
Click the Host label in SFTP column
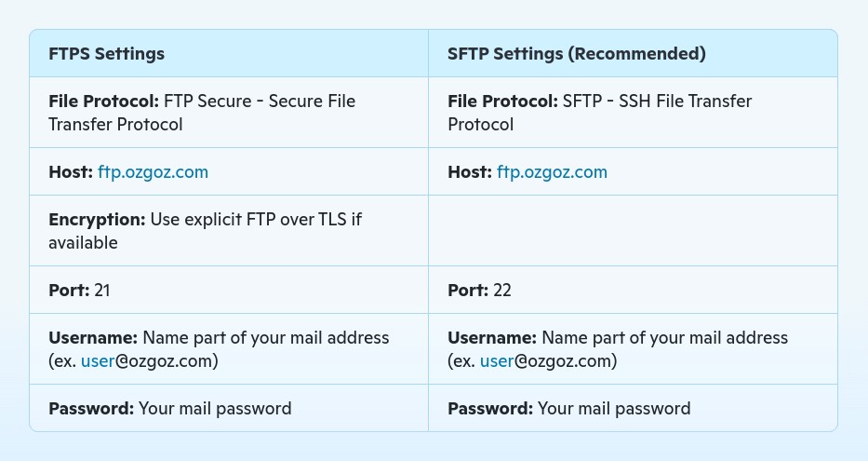tap(470, 172)
